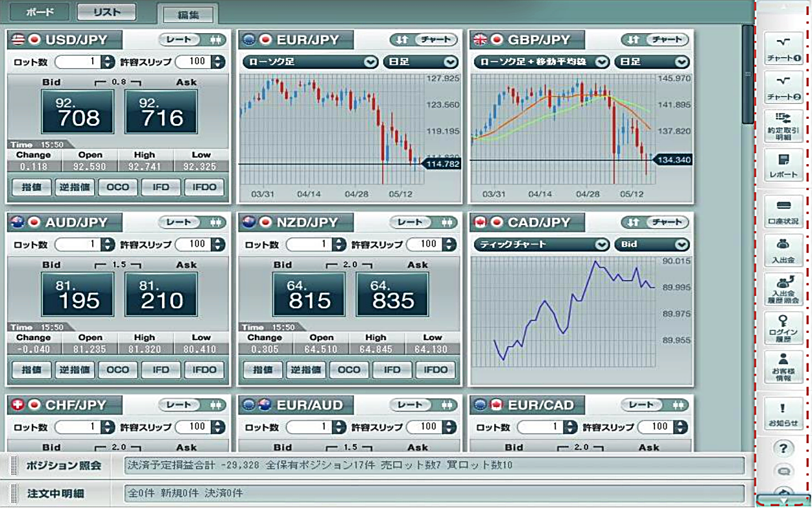Open CAD/JPY Bid price type dropdown
Viewport: 812px width, 508px height.
652,245
